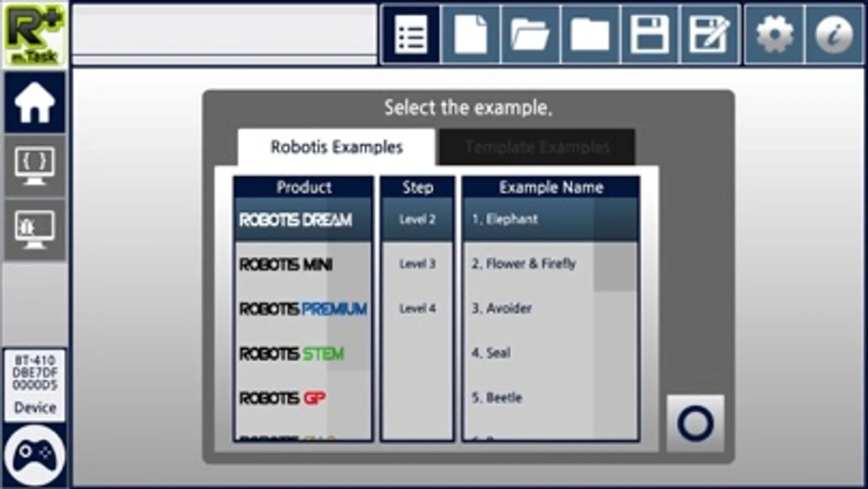
Task: Select the 3. Avoider example
Action: tap(550, 309)
